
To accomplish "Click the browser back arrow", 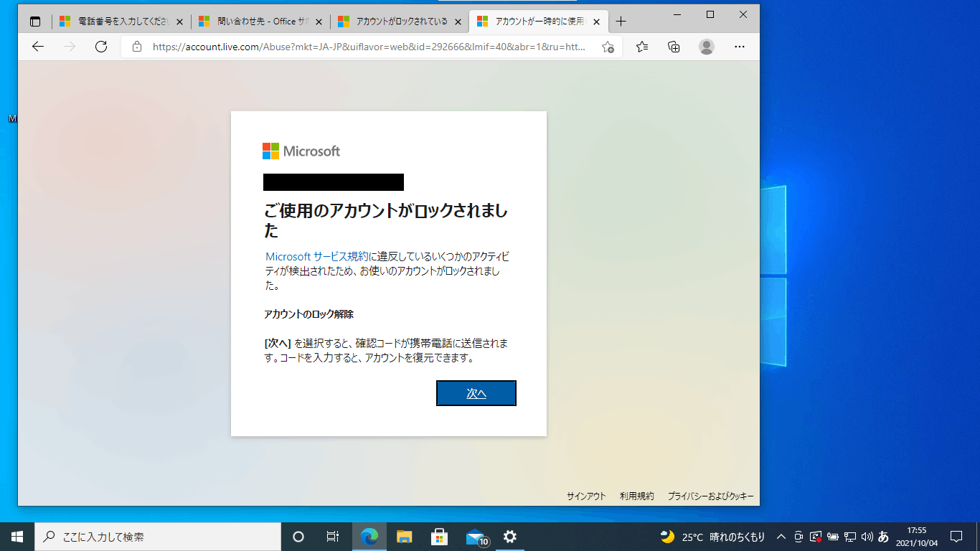I will pos(37,47).
